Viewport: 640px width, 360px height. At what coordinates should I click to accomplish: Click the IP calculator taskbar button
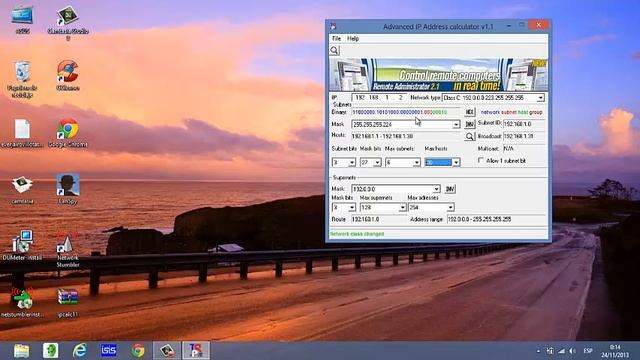point(196,351)
